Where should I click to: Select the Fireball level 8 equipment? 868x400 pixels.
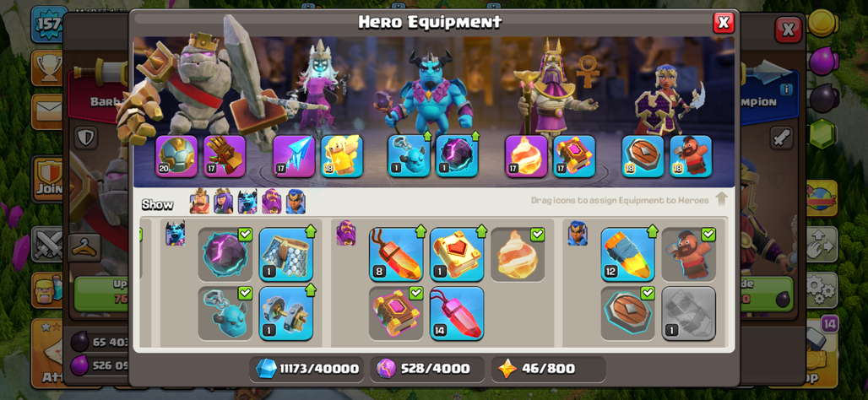396,255
